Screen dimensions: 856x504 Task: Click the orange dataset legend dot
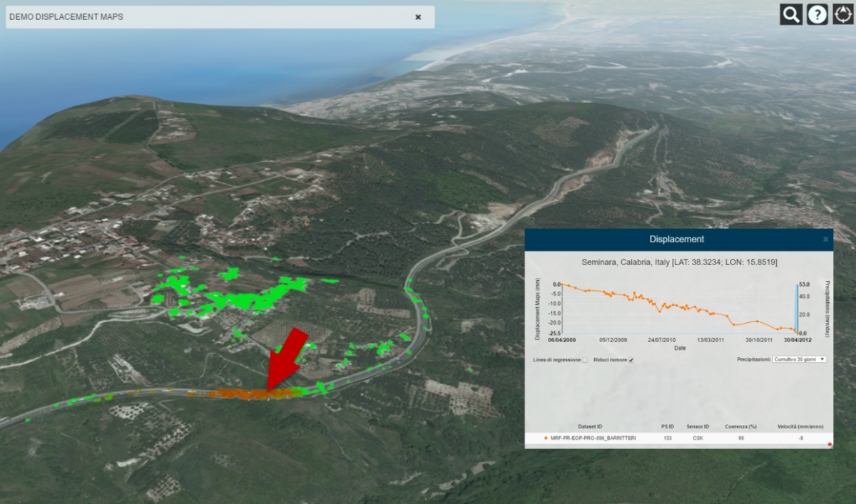click(546, 438)
